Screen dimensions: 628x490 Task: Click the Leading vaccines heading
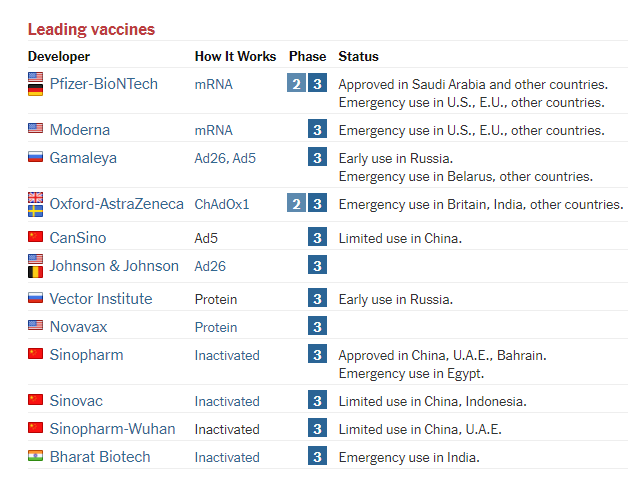coord(91,30)
